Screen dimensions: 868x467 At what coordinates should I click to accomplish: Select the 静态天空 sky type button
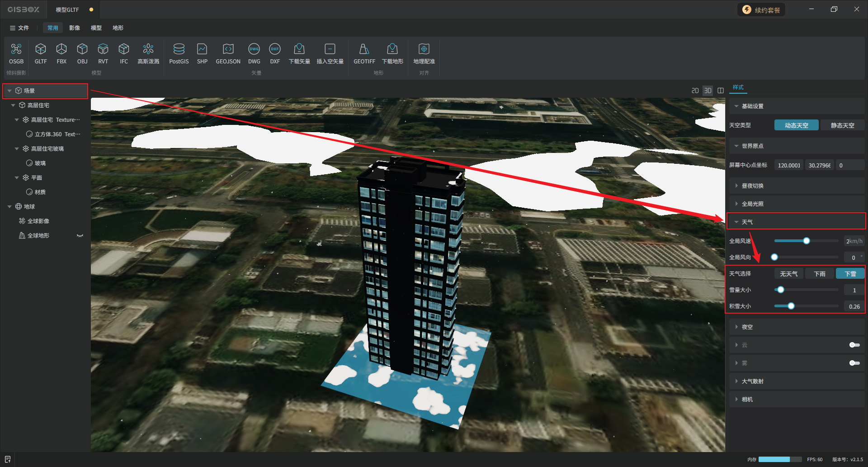(x=842, y=125)
